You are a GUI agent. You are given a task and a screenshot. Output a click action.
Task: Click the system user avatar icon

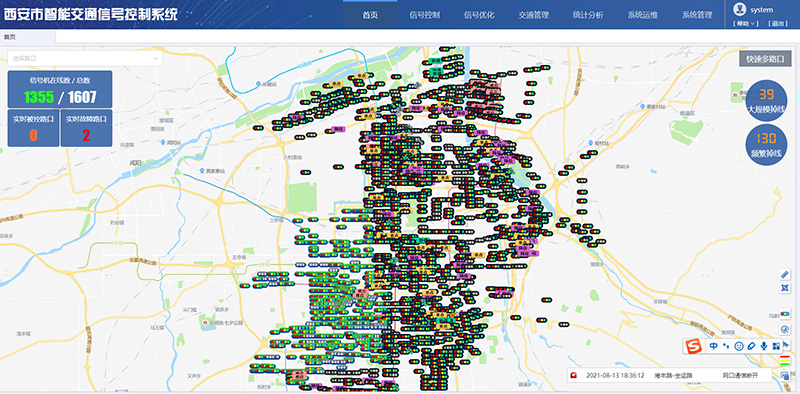coord(739,9)
